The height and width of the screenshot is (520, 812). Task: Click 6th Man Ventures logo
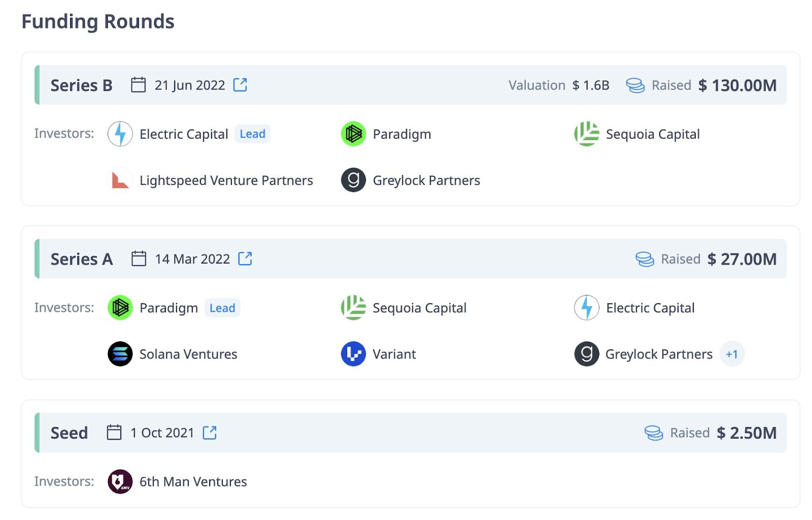tap(120, 481)
